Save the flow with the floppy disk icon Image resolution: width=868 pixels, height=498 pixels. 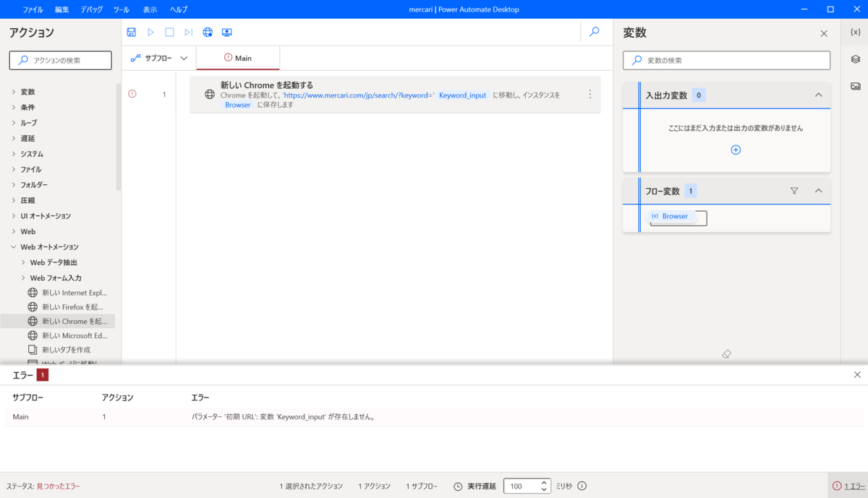(131, 32)
